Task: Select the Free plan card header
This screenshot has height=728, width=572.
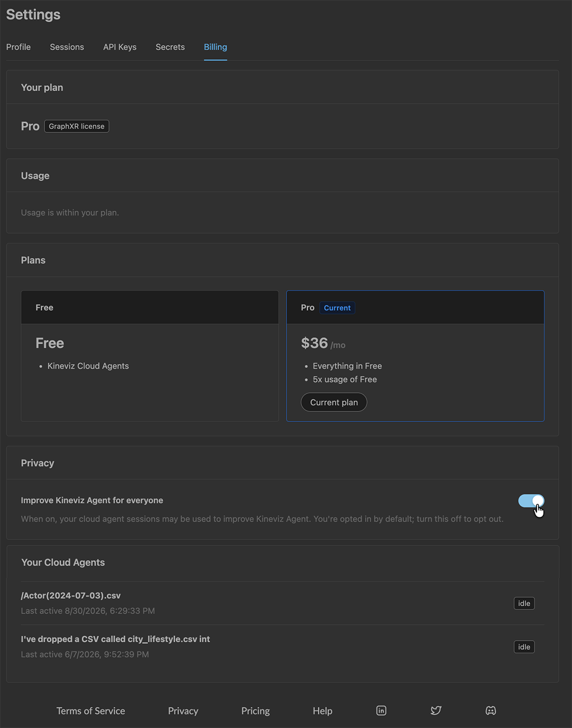Action: click(150, 308)
